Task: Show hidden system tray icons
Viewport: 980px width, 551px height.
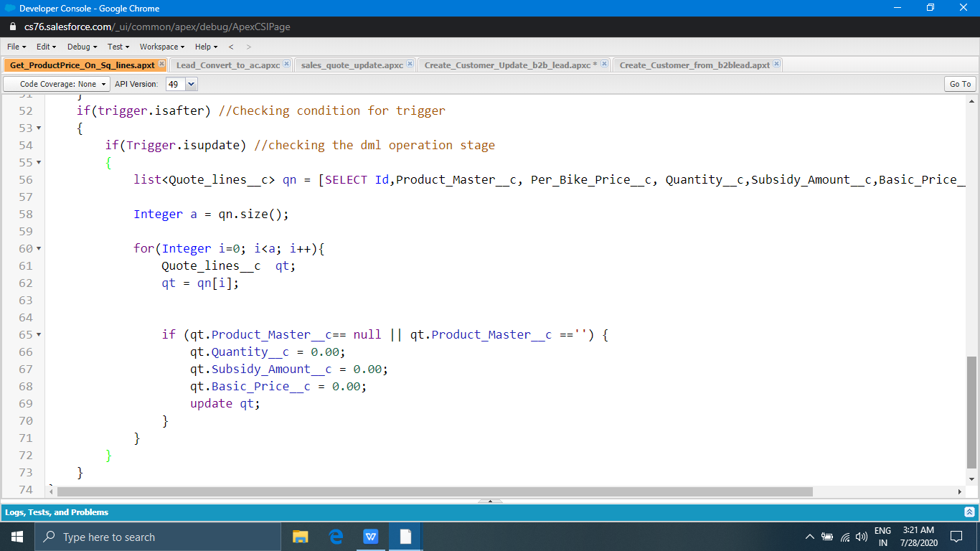Action: (x=810, y=537)
